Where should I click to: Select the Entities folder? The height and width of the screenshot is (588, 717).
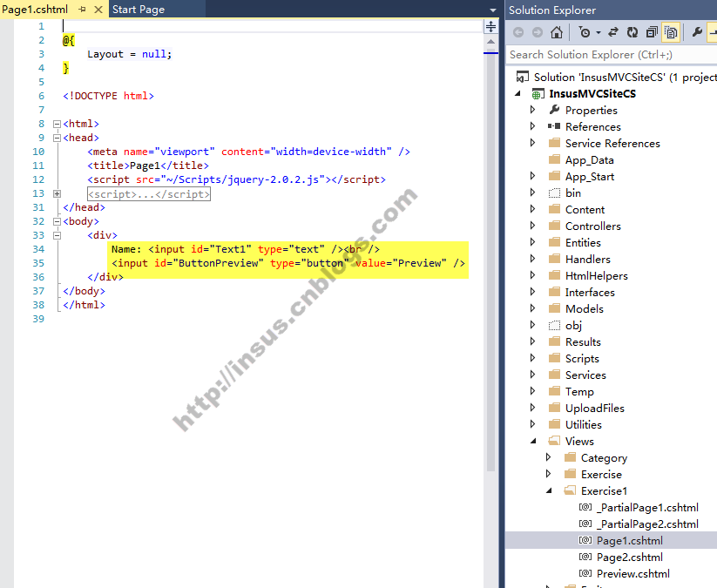[583, 242]
